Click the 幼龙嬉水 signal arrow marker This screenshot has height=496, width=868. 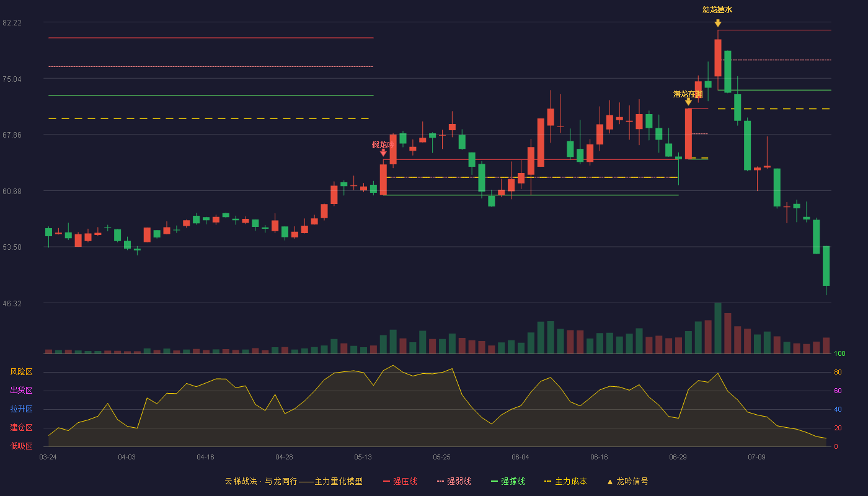click(x=717, y=23)
